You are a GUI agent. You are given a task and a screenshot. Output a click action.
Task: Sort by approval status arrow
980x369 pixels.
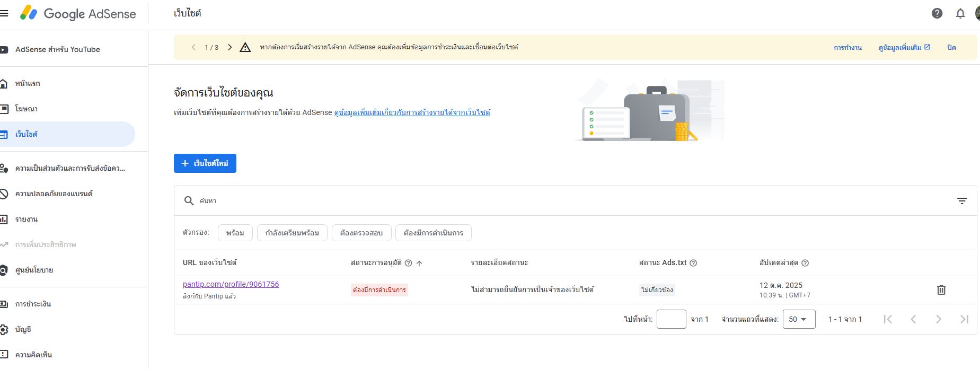[x=419, y=263]
